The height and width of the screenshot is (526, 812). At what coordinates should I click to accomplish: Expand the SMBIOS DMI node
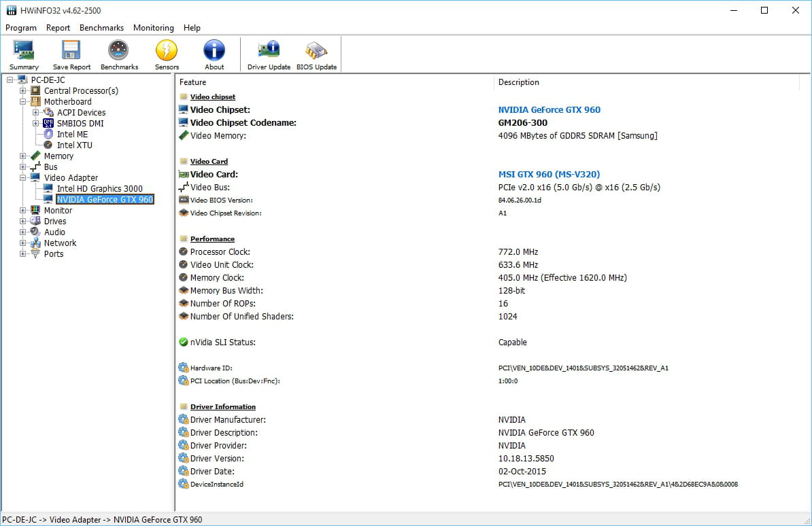tap(36, 123)
